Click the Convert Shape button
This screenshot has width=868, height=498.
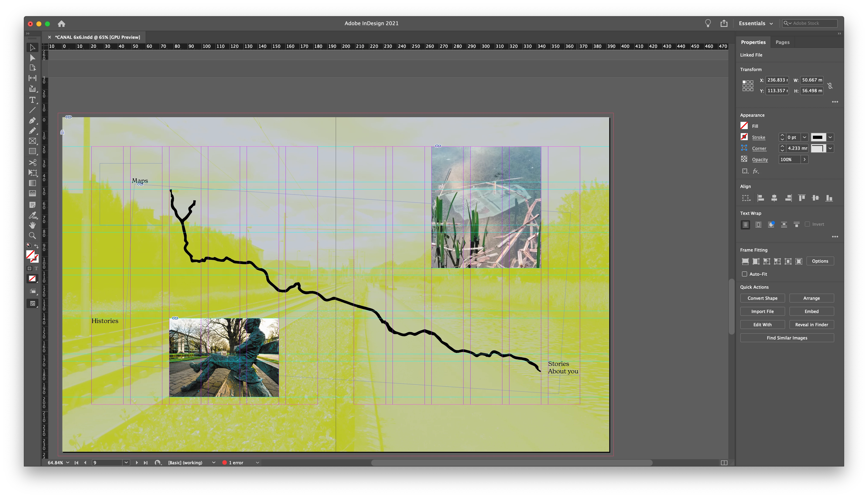(x=762, y=298)
